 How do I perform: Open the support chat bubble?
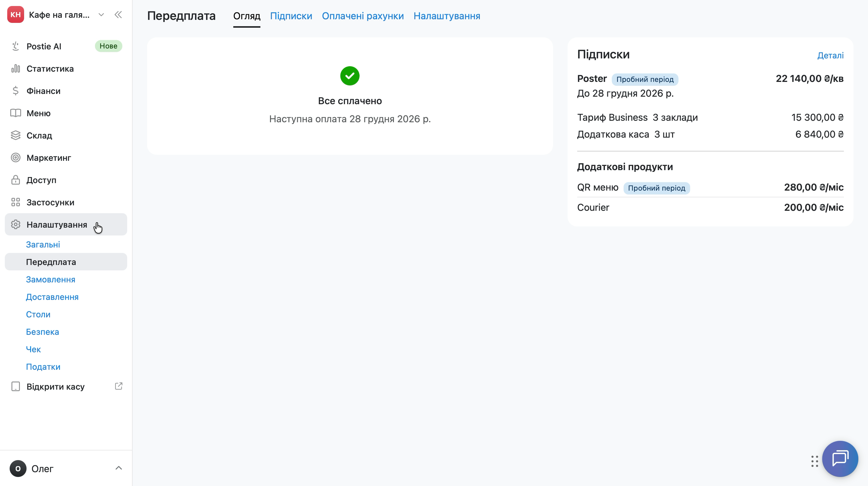(x=840, y=459)
